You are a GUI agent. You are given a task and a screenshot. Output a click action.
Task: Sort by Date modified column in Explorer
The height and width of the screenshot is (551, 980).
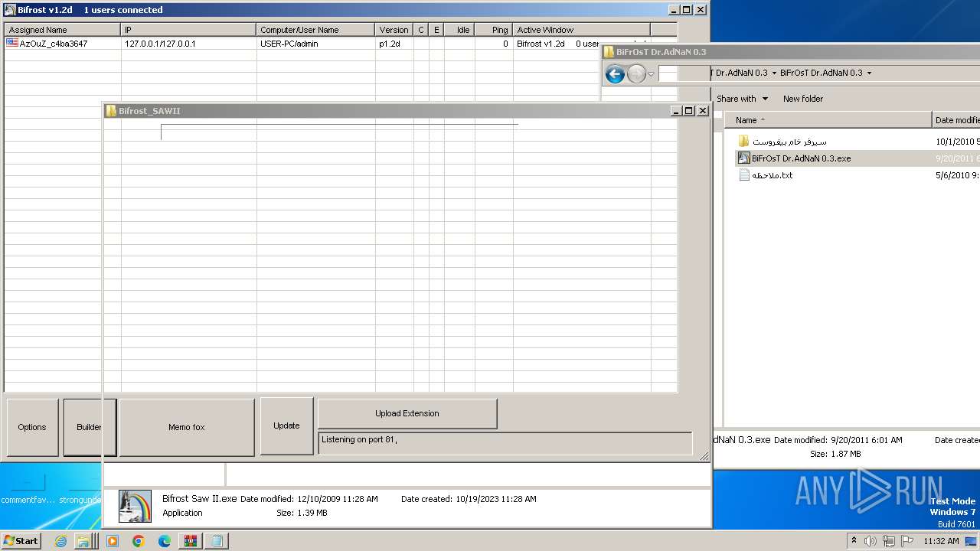pos(956,120)
